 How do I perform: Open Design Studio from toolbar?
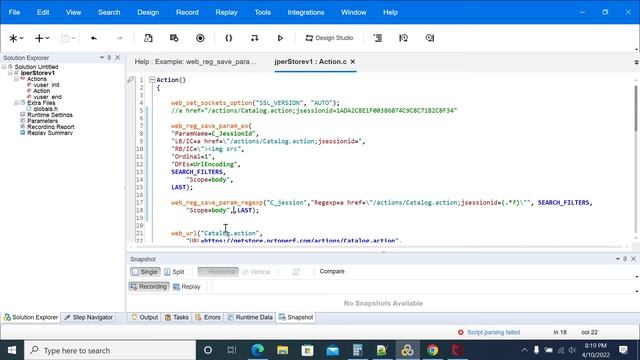tap(329, 38)
